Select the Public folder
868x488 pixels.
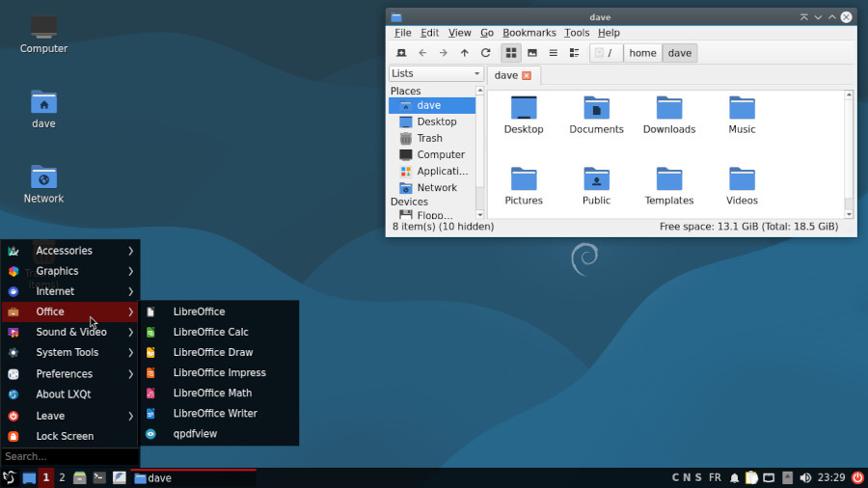pyautogui.click(x=596, y=186)
